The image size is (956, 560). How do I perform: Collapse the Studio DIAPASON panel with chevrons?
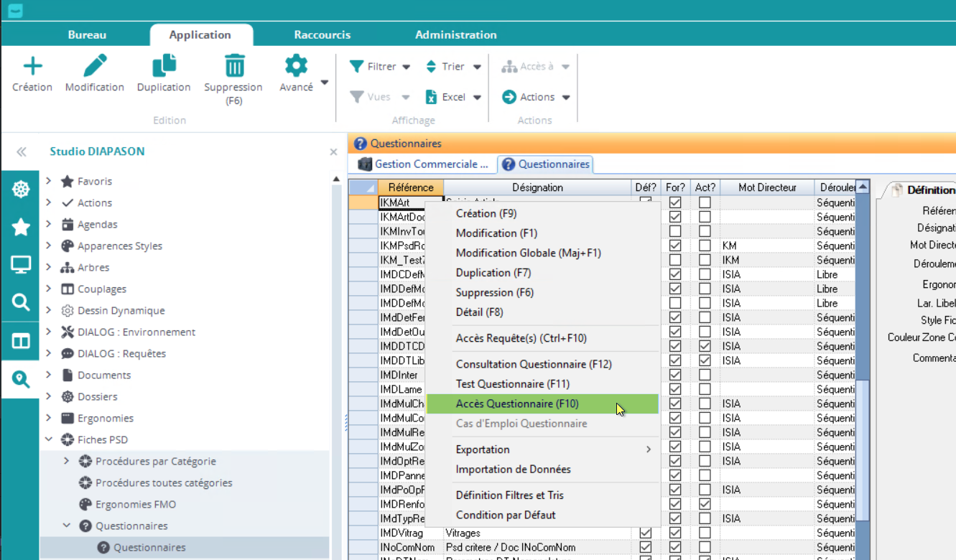tap(21, 151)
